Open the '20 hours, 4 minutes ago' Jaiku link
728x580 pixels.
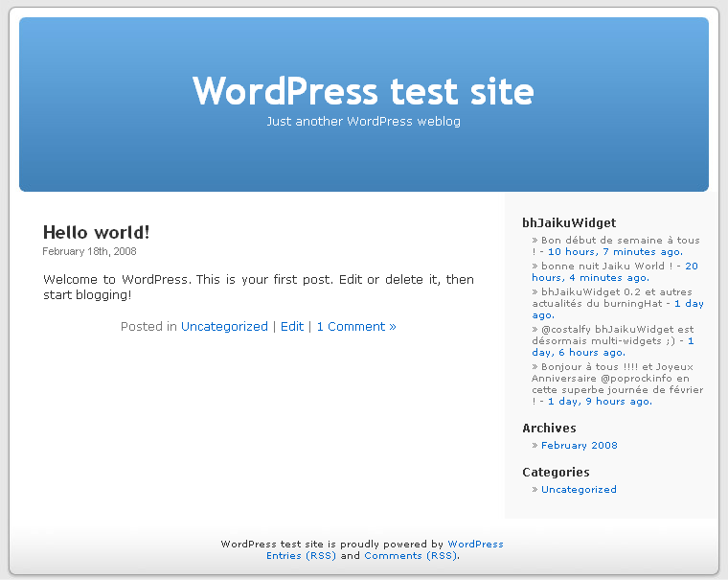point(615,271)
